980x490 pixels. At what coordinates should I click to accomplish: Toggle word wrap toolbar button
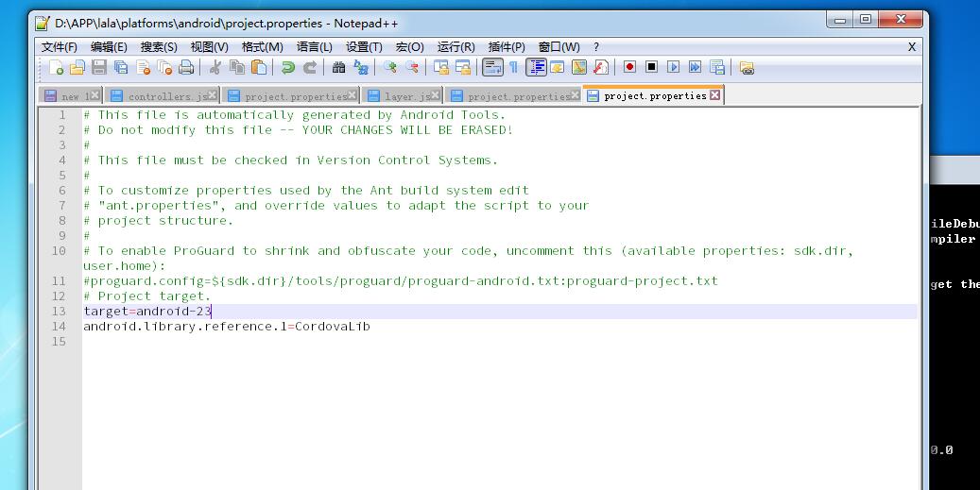point(492,67)
